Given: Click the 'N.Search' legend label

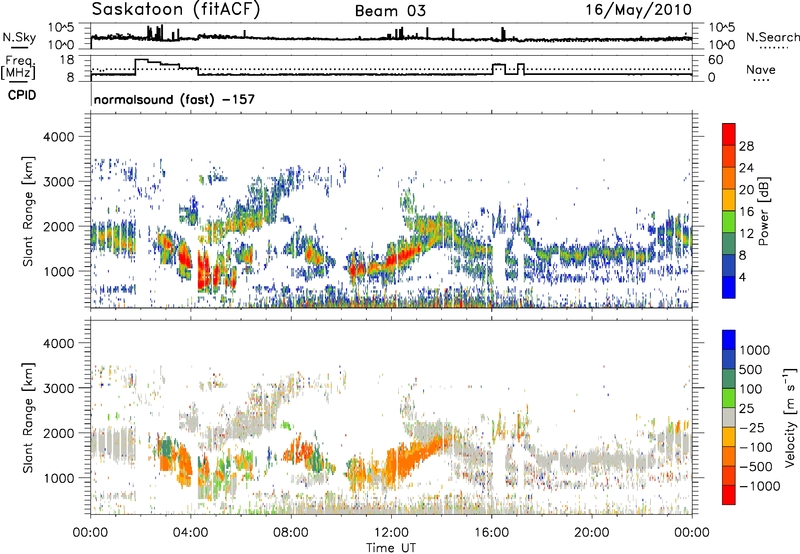Looking at the screenshot, I should pyautogui.click(x=772, y=37).
